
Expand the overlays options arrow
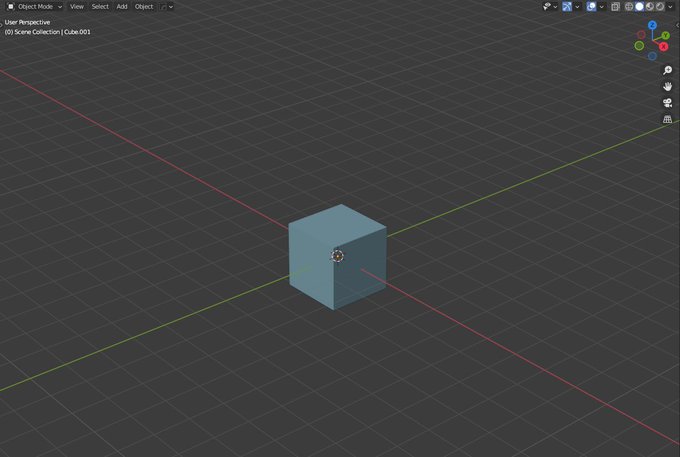click(x=602, y=7)
